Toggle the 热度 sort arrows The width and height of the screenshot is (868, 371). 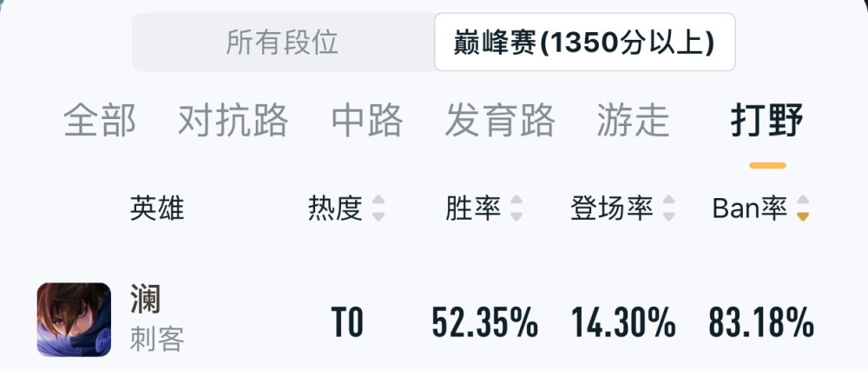378,209
